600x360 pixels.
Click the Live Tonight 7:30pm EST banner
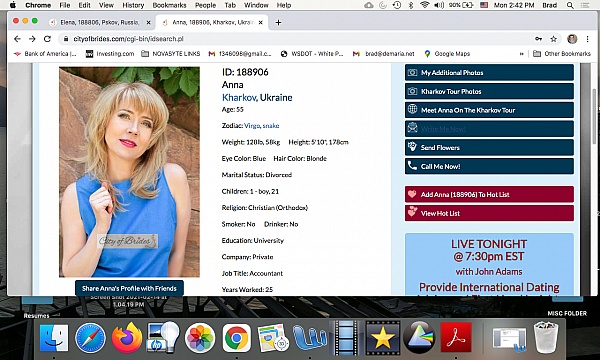point(489,264)
